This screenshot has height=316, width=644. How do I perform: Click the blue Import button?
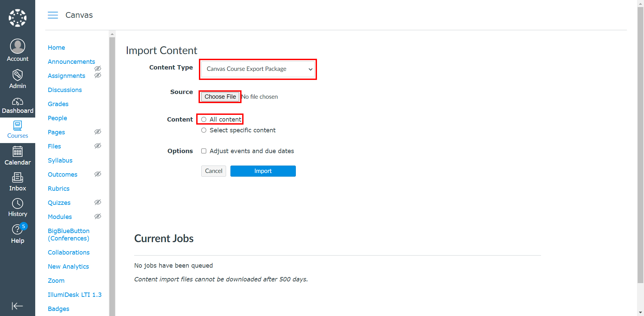263,171
